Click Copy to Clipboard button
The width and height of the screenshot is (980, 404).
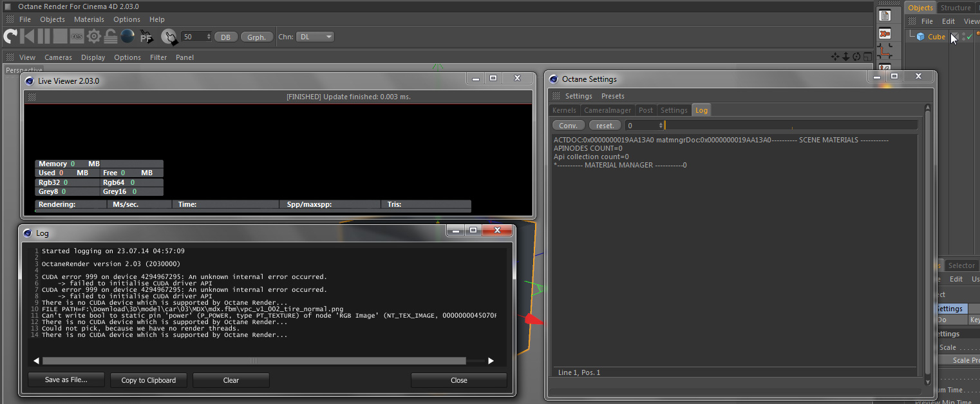(x=148, y=380)
